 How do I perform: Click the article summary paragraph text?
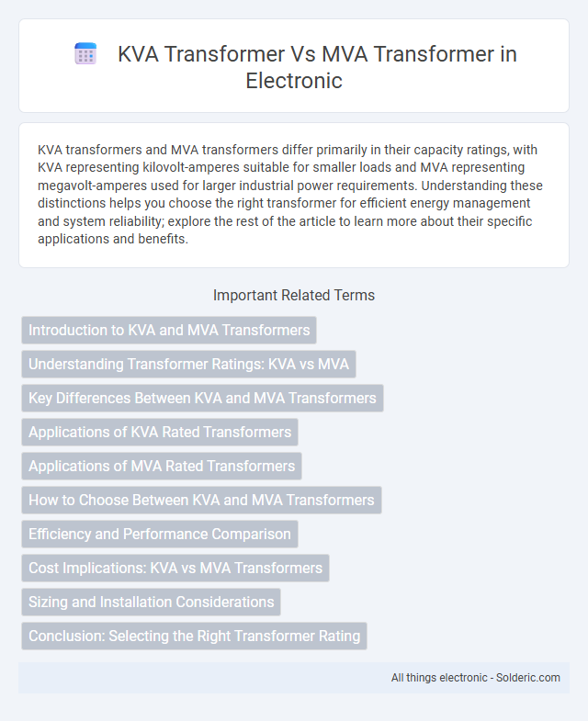click(290, 195)
